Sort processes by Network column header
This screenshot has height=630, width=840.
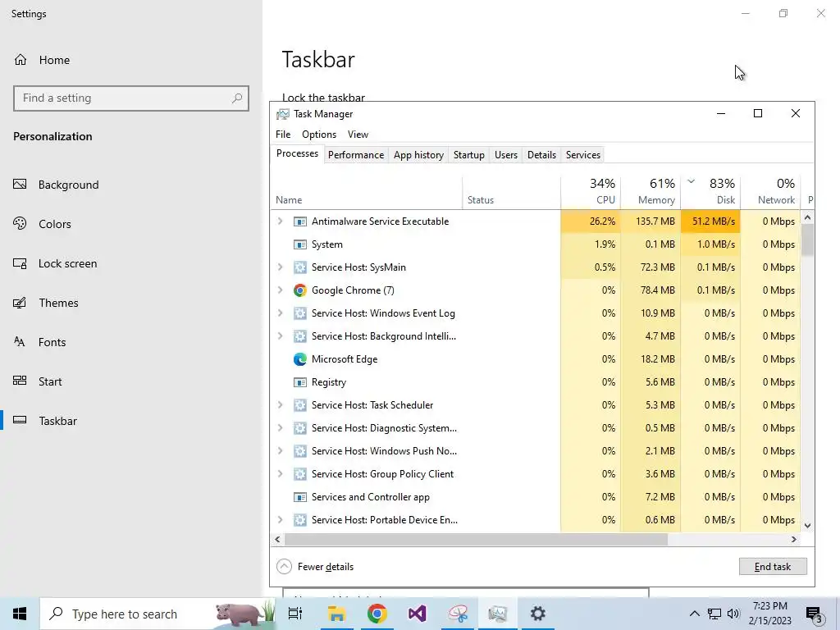click(x=770, y=192)
